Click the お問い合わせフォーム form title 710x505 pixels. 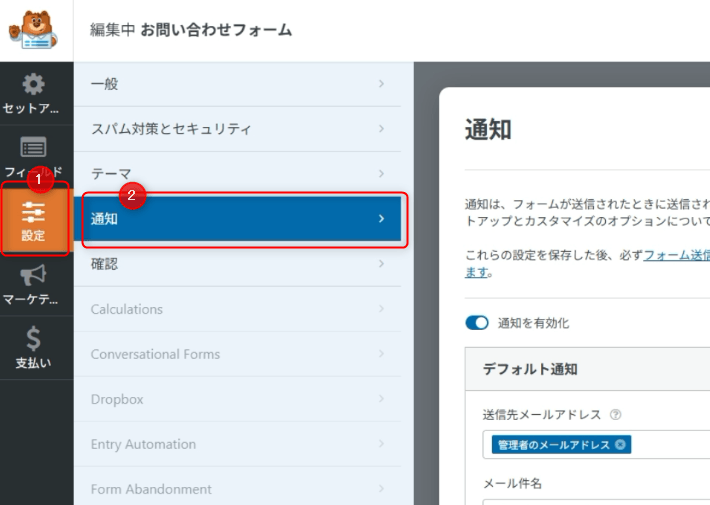(x=216, y=30)
